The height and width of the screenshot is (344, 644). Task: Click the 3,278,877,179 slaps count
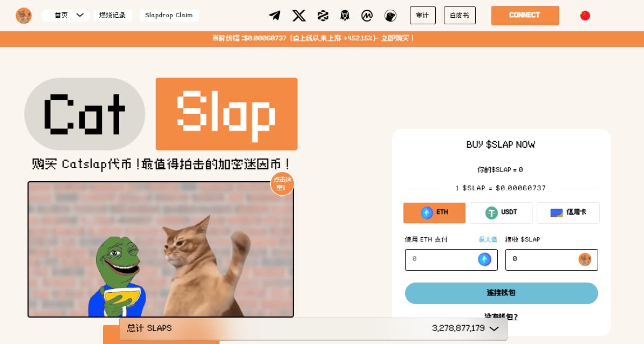(x=458, y=328)
